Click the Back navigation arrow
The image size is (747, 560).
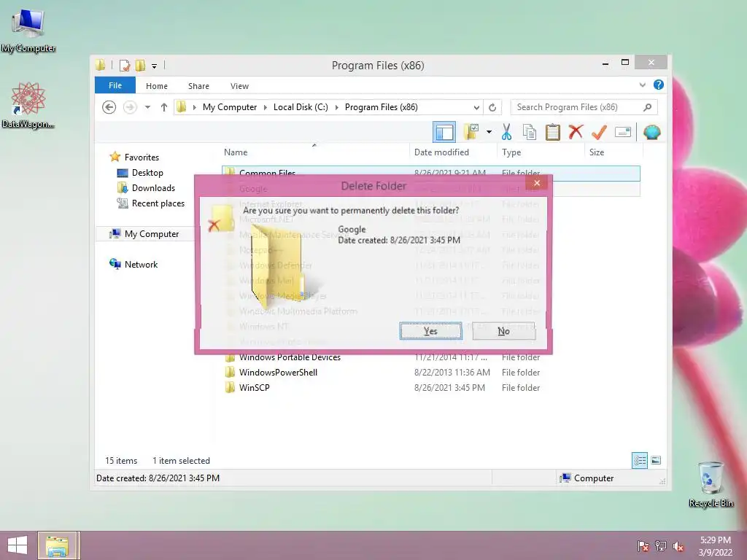(109, 107)
